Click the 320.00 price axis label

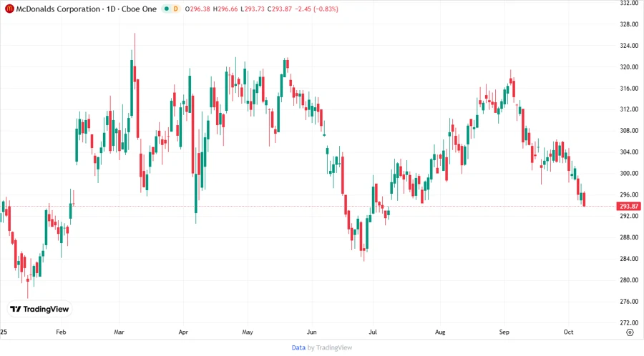coord(629,67)
